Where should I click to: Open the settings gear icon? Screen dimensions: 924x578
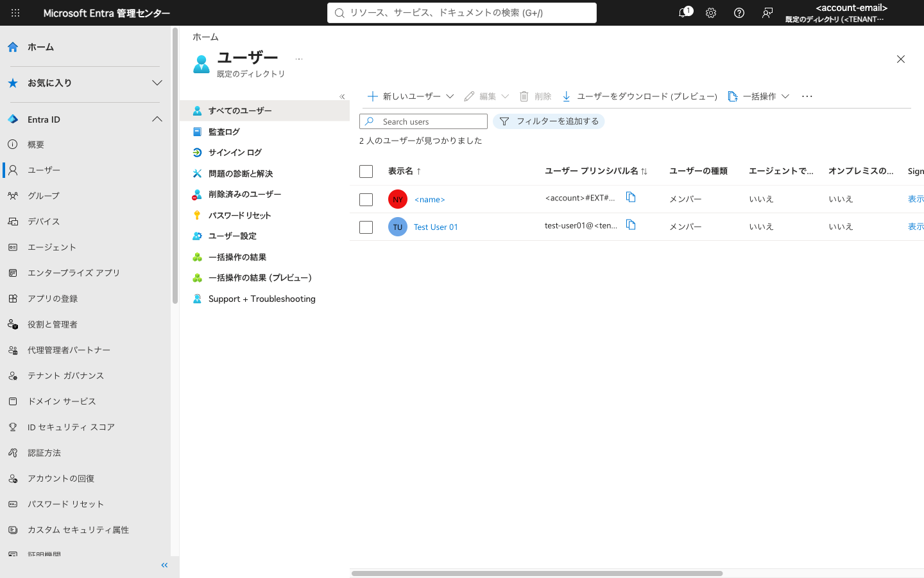point(711,13)
